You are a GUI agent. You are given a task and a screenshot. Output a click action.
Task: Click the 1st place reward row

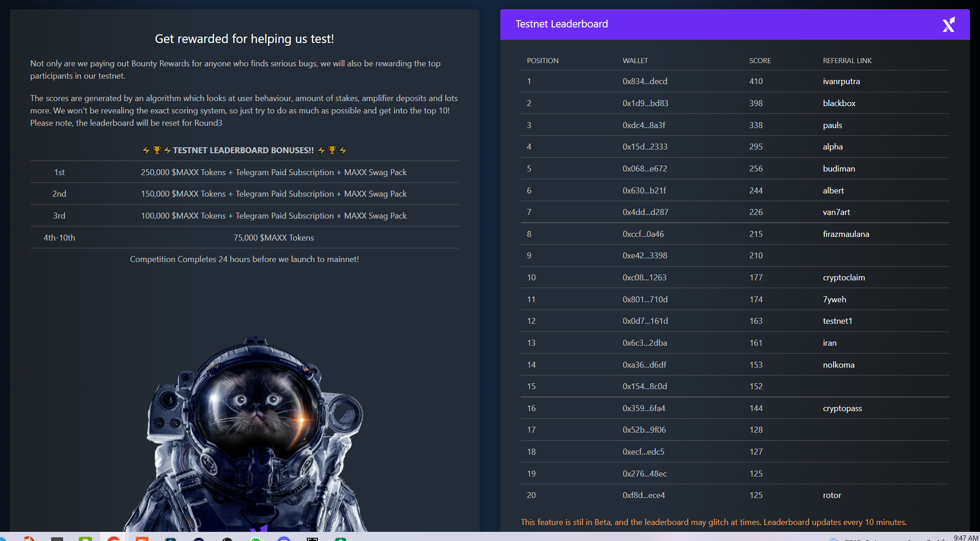pyautogui.click(x=245, y=172)
